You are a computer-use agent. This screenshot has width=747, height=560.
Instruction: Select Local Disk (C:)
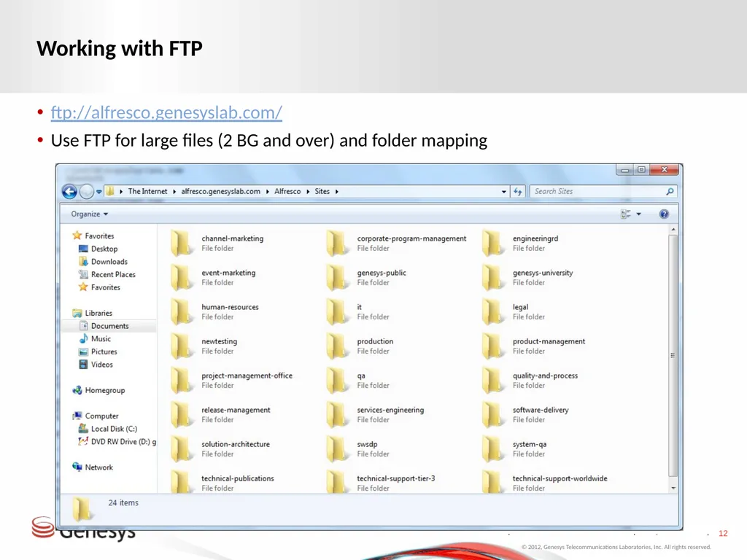coord(108,429)
